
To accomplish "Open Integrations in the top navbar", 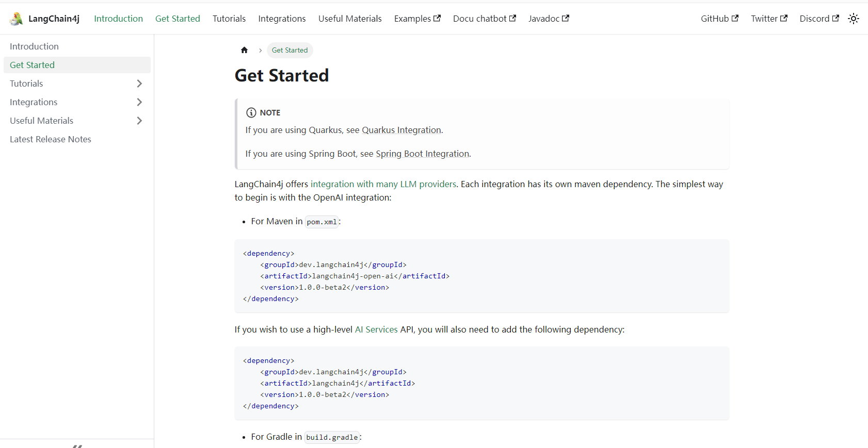I will pos(282,19).
